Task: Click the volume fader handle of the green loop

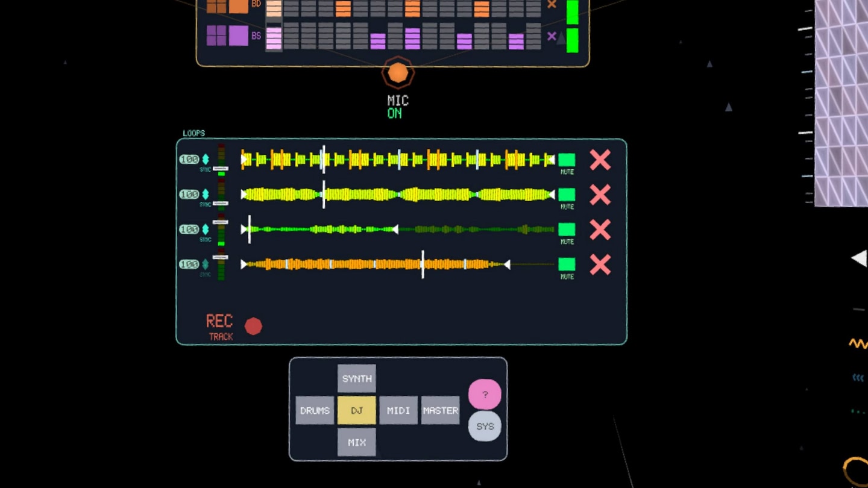Action: click(221, 222)
